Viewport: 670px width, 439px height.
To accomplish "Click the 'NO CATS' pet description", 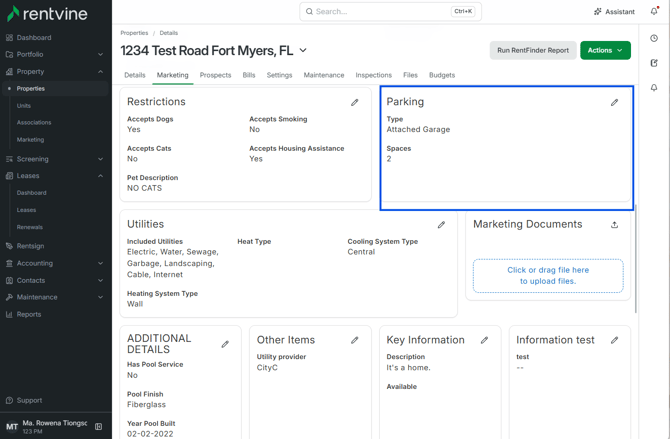I will coord(144,188).
